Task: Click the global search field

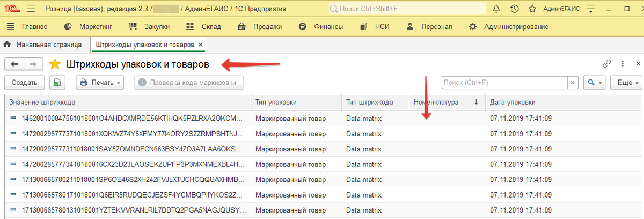Action: 406,9
